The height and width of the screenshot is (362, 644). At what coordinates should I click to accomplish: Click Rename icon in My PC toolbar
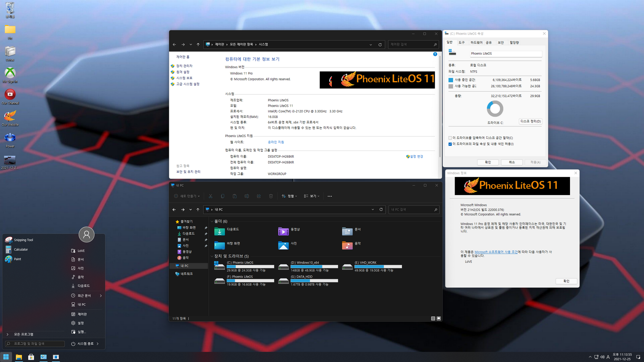tap(247, 196)
